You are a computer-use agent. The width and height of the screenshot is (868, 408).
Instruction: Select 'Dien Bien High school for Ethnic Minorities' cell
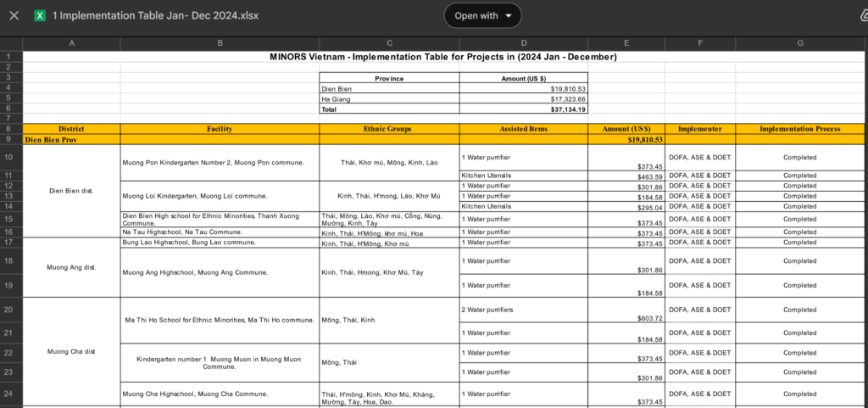220,219
